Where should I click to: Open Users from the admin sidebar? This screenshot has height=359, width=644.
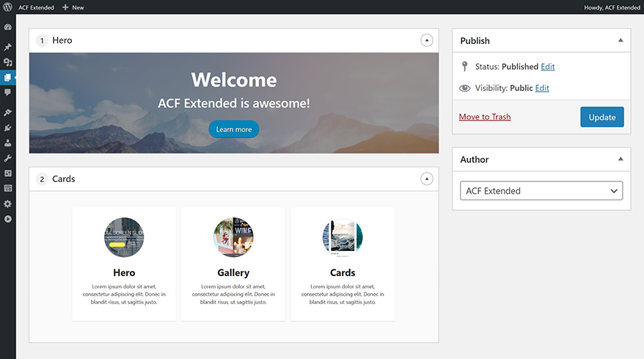click(7, 143)
